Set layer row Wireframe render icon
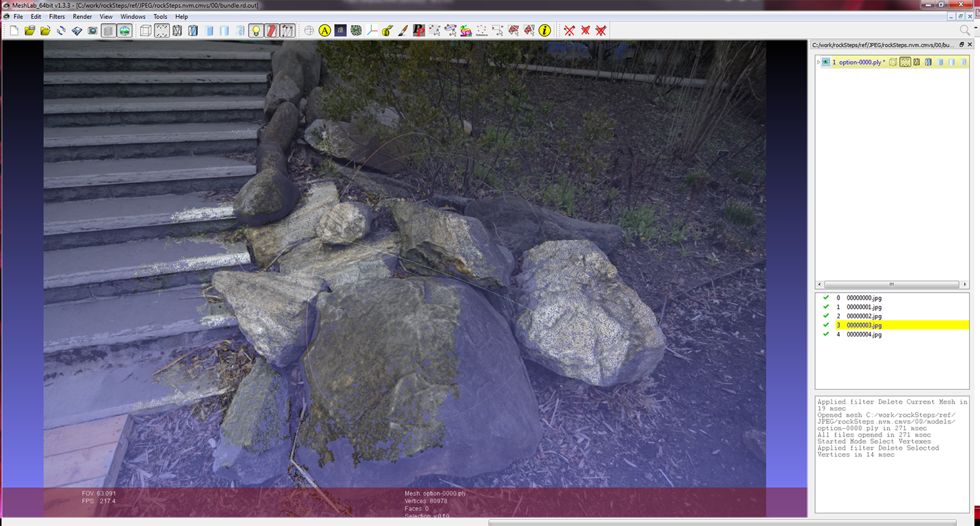980x526 pixels. tap(917, 62)
